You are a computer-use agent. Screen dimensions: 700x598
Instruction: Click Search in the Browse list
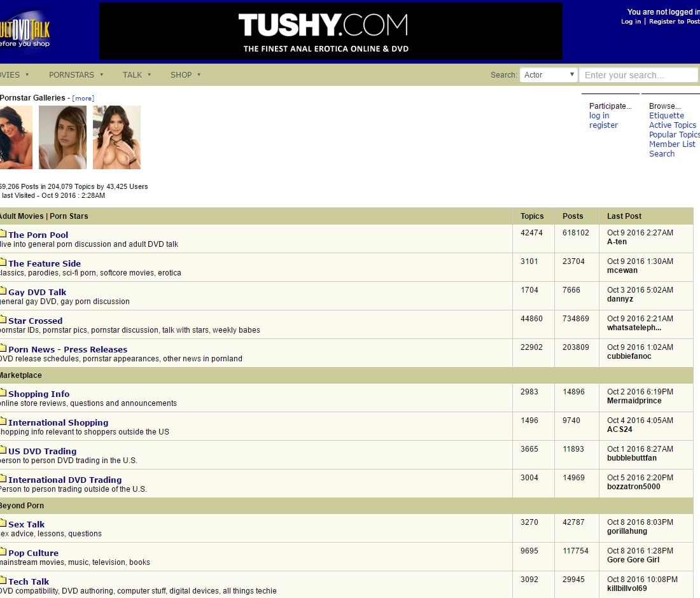[662, 154]
